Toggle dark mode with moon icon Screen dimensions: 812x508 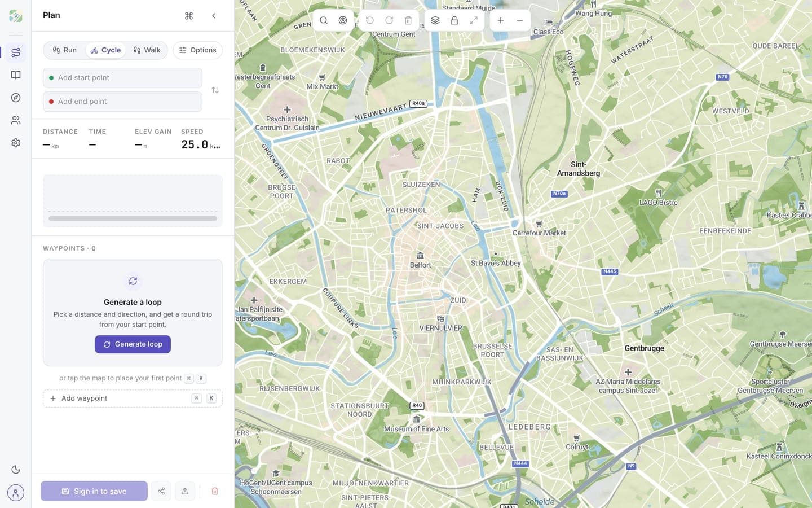[x=16, y=470]
